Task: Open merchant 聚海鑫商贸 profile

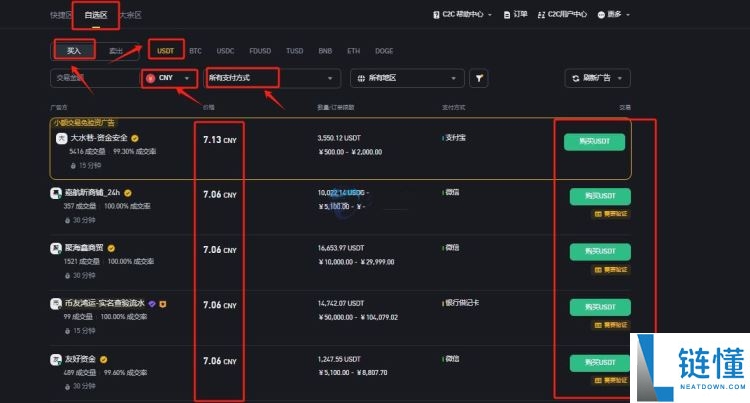Action: tap(84, 248)
